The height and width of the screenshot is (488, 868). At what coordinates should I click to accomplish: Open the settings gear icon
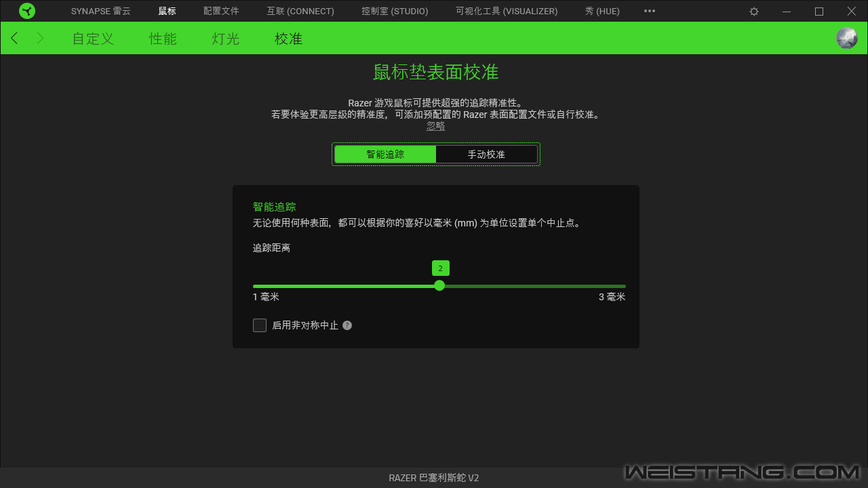click(754, 12)
